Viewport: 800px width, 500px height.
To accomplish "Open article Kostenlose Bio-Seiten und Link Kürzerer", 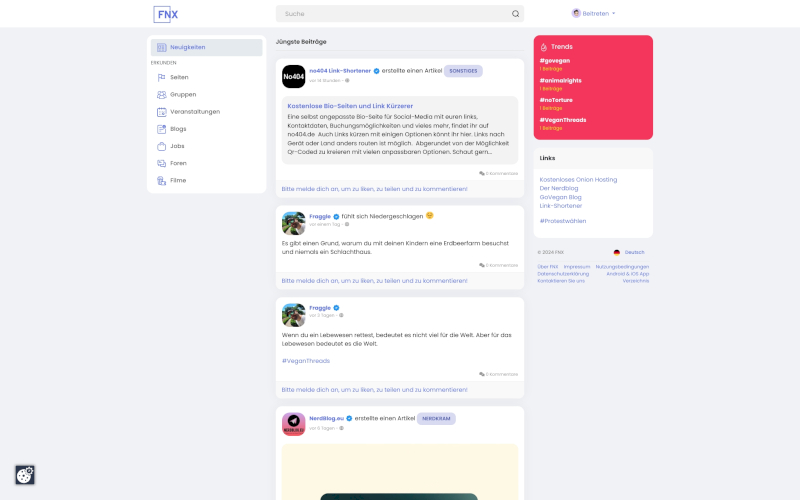I will coord(350,106).
